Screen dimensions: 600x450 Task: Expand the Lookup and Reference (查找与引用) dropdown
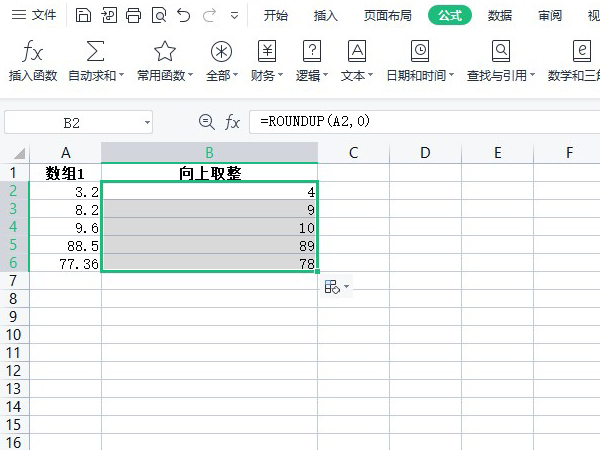click(x=533, y=76)
